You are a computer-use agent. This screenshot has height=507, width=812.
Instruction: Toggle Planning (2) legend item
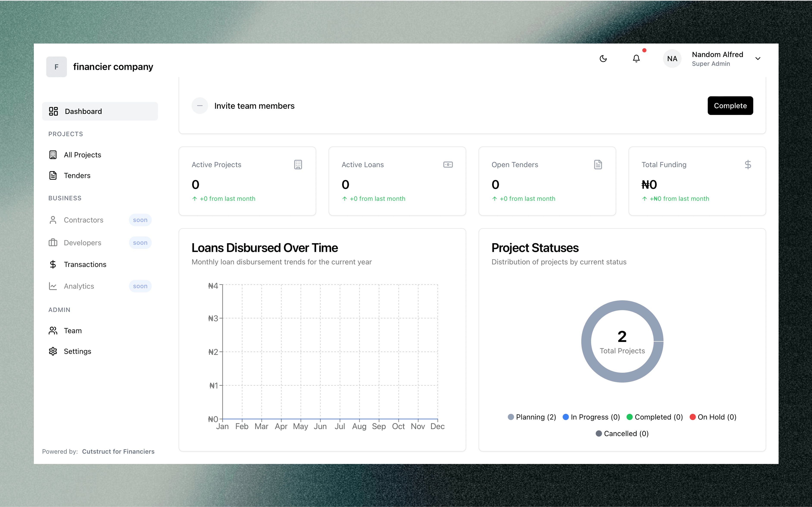coord(532,417)
